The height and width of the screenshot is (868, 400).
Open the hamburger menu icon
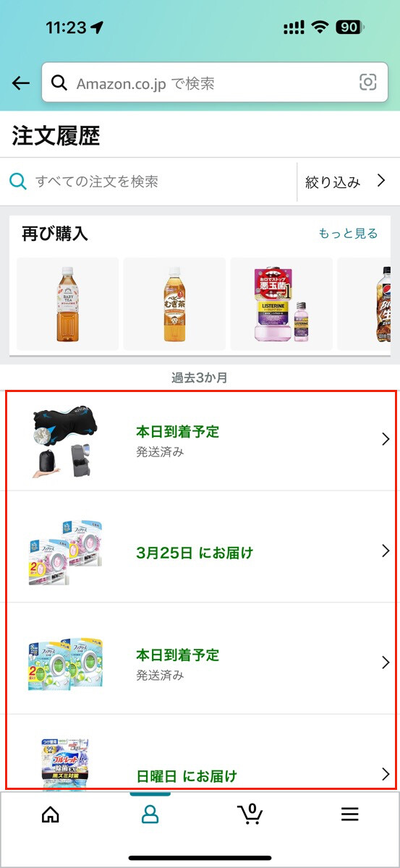tap(350, 814)
